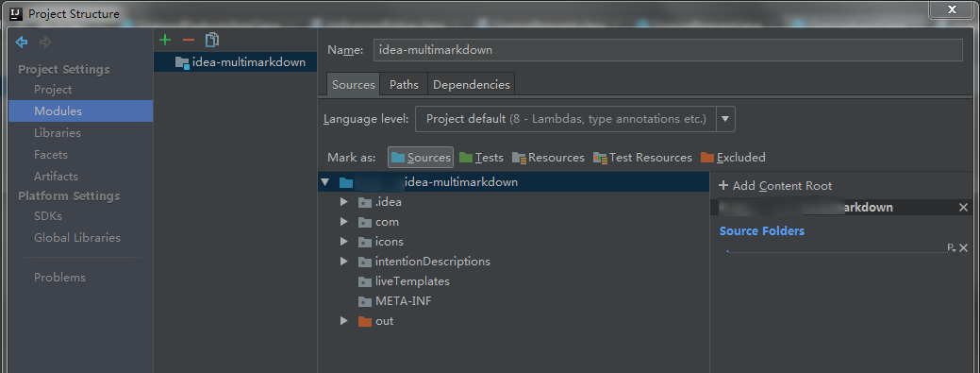Open Project settings page
The image size is (980, 373).
(x=53, y=90)
